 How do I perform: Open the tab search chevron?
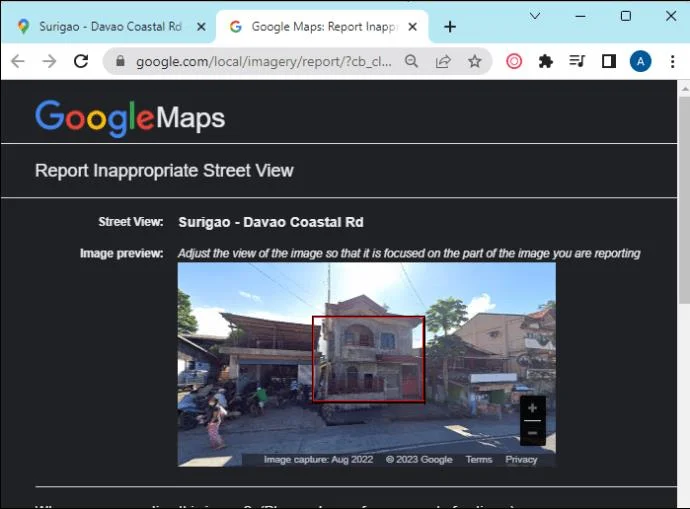coord(535,16)
